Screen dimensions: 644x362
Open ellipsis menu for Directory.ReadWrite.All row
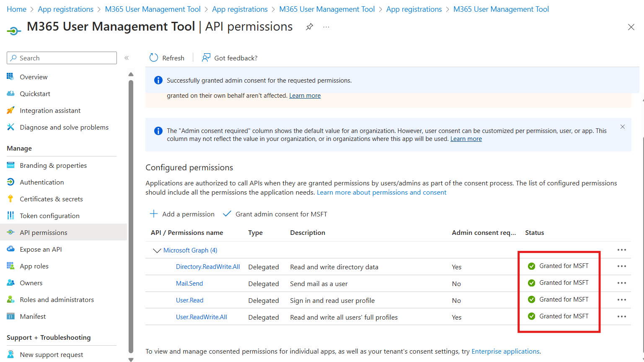[622, 266]
